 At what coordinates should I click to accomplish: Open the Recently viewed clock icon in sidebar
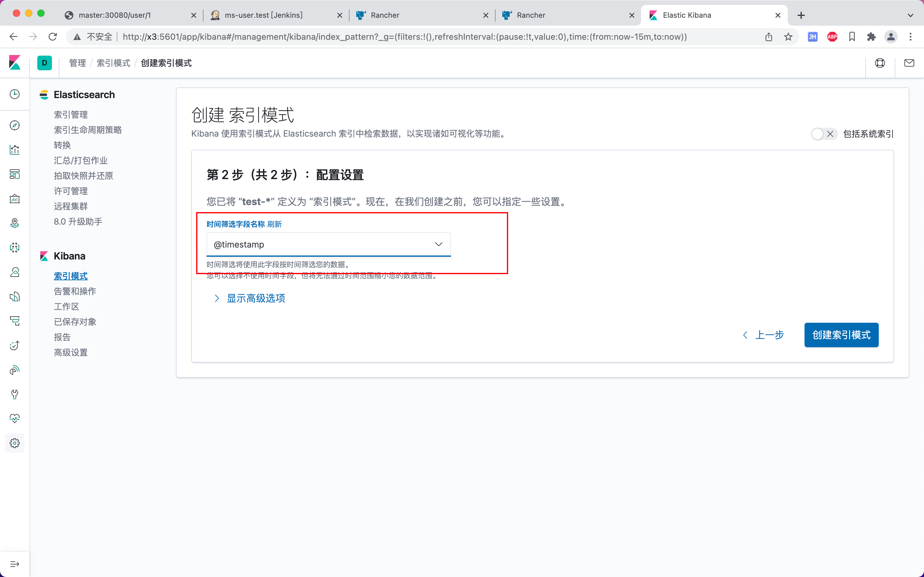[14, 94]
